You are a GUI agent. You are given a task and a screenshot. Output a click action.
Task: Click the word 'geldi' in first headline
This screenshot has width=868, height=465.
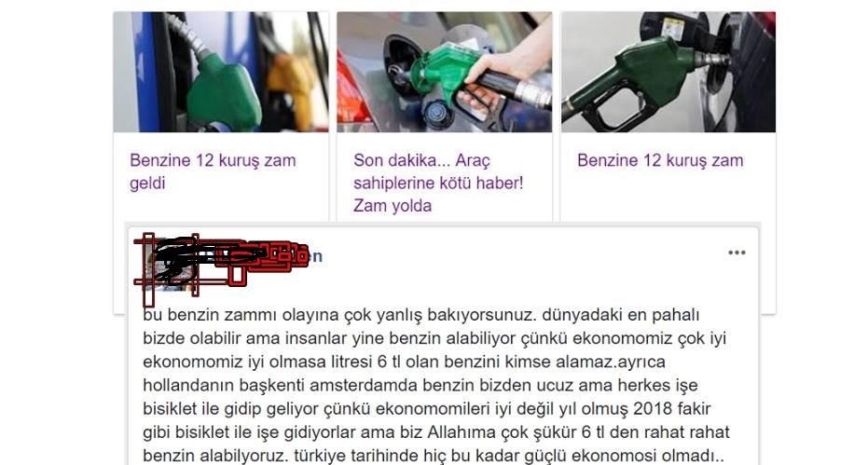[x=147, y=184]
